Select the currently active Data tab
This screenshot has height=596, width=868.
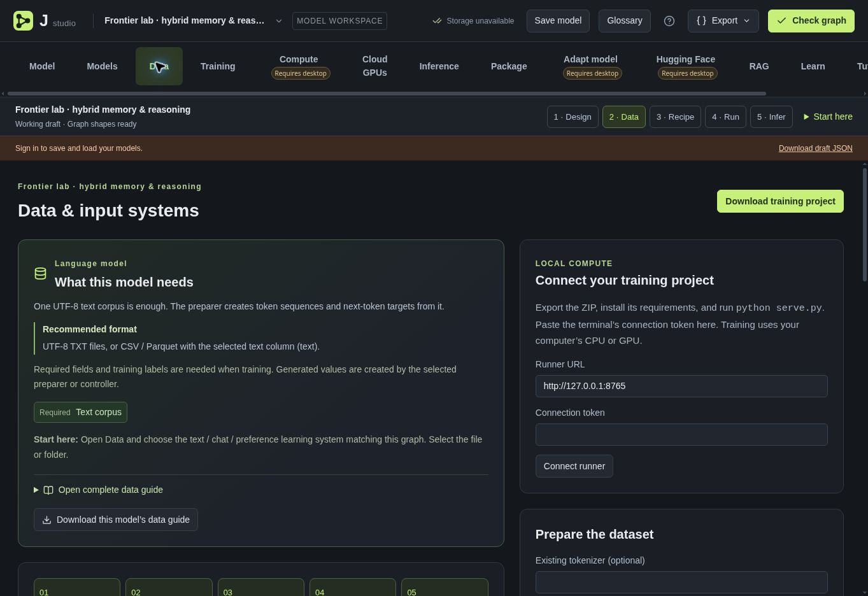tap(159, 66)
